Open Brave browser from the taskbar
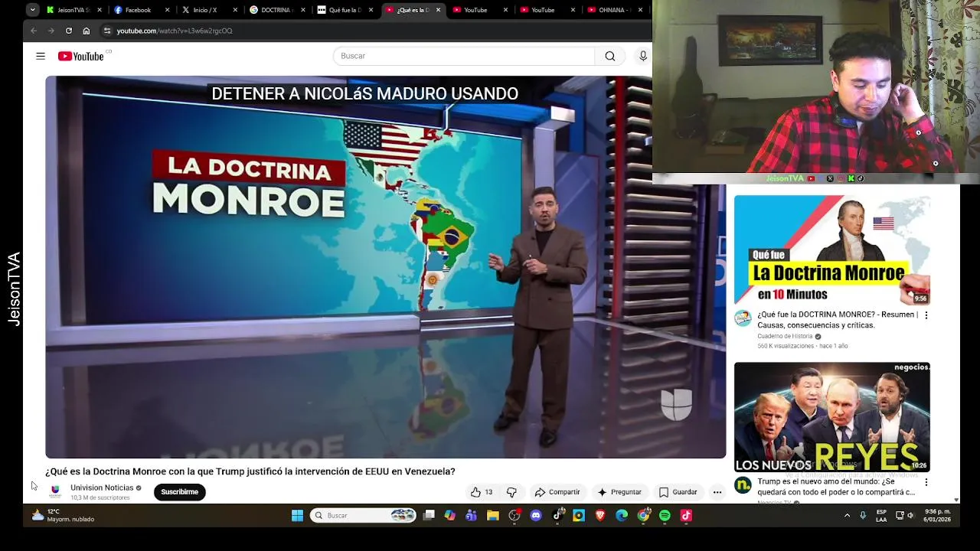Screen dimensions: 980x551 click(x=600, y=516)
